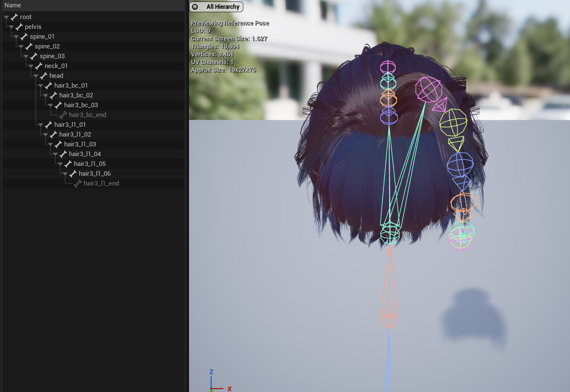The image size is (570, 392).
Task: Click the bone icon beside hair3_l1_01
Action: pyautogui.click(x=48, y=125)
